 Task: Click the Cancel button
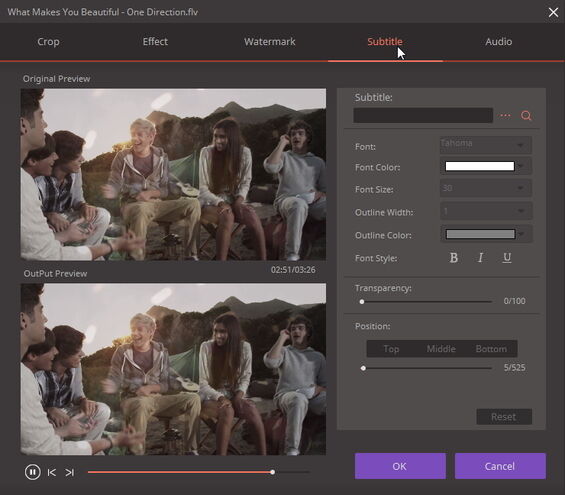coord(500,466)
